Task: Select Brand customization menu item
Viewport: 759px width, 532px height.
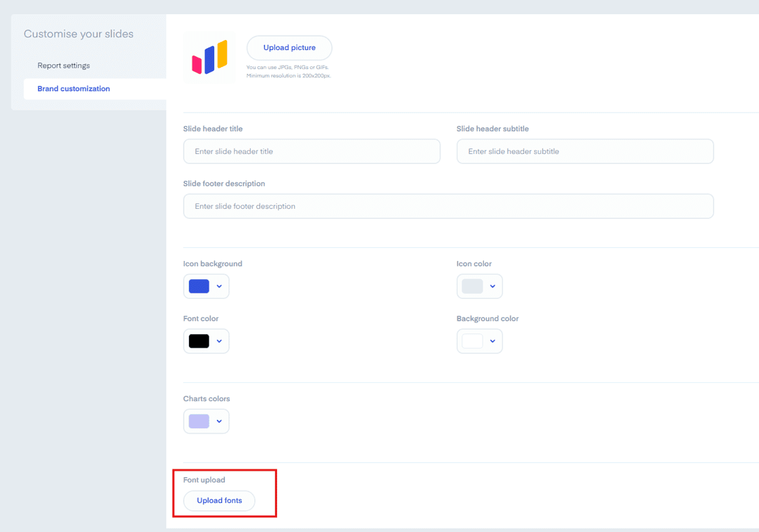Action: point(95,89)
